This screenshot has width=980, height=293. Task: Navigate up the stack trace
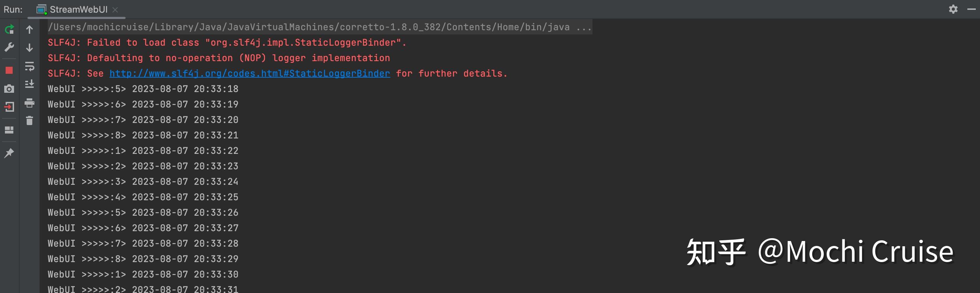[29, 30]
